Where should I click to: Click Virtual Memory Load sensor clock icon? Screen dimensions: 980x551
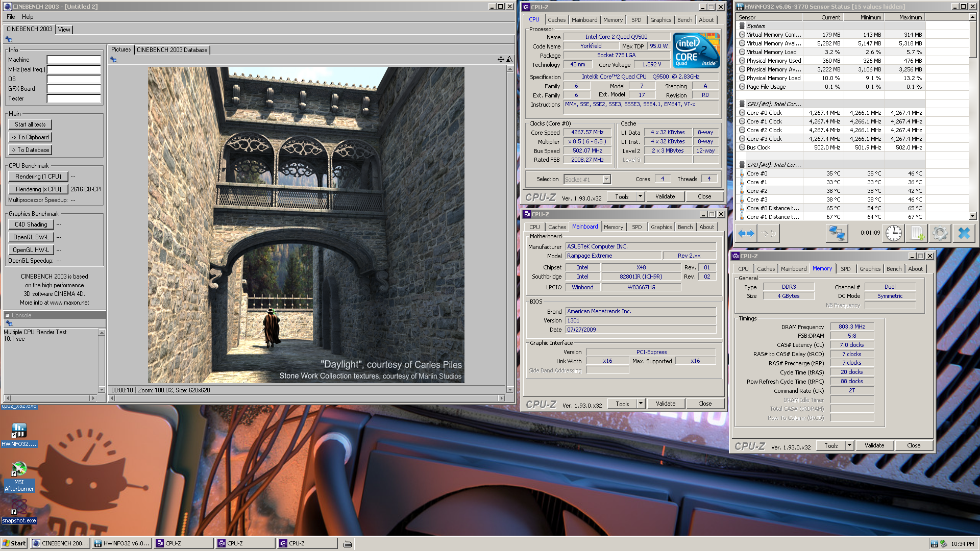click(x=742, y=52)
